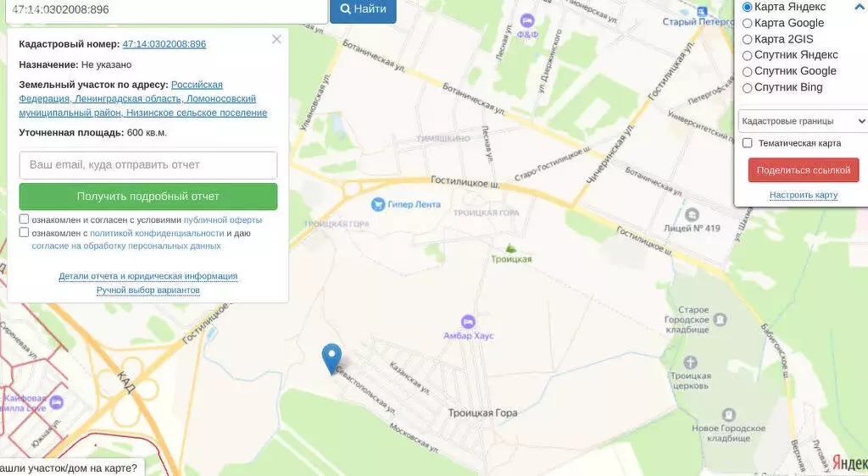This screenshot has height=476, width=868.
Task: Select Спутник Яндекс map layer
Action: [x=747, y=55]
